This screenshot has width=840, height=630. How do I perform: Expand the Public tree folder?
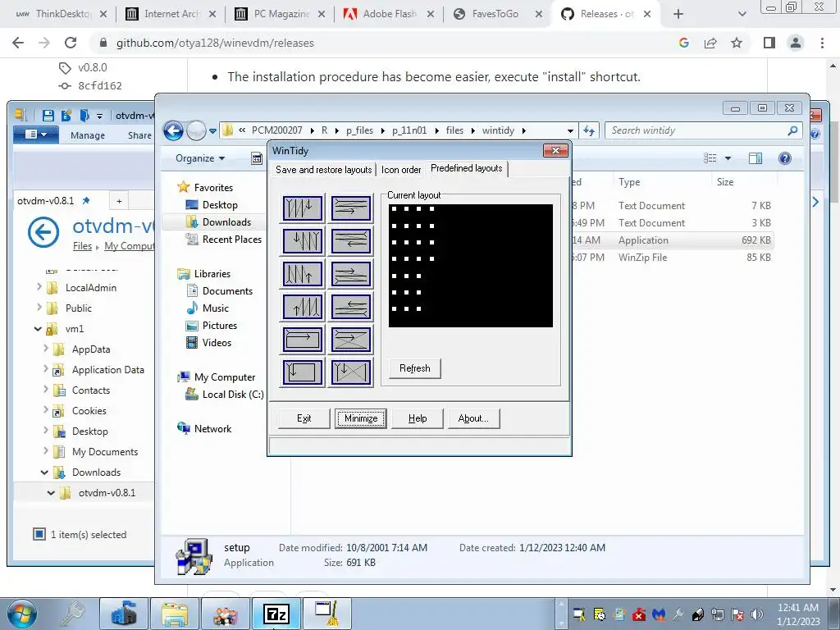point(39,308)
